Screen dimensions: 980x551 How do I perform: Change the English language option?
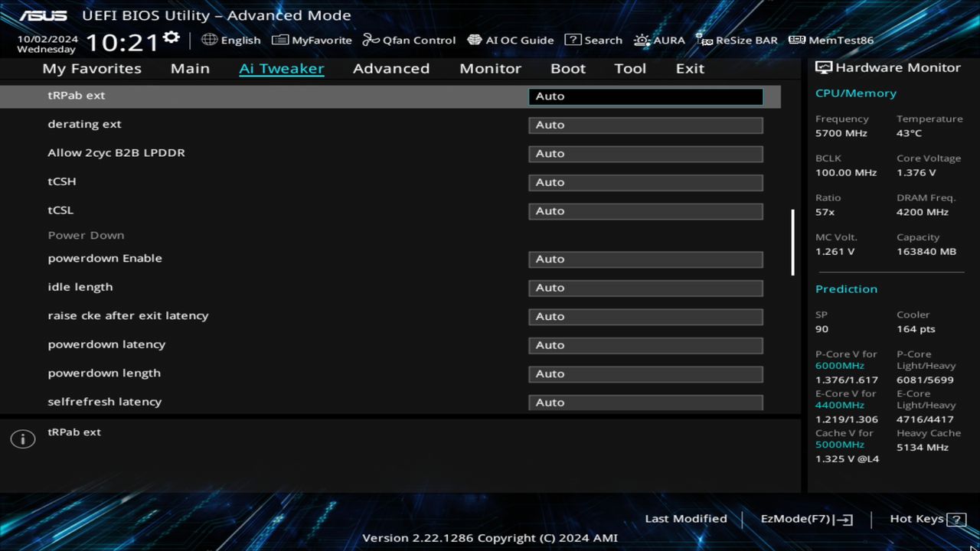(x=231, y=40)
